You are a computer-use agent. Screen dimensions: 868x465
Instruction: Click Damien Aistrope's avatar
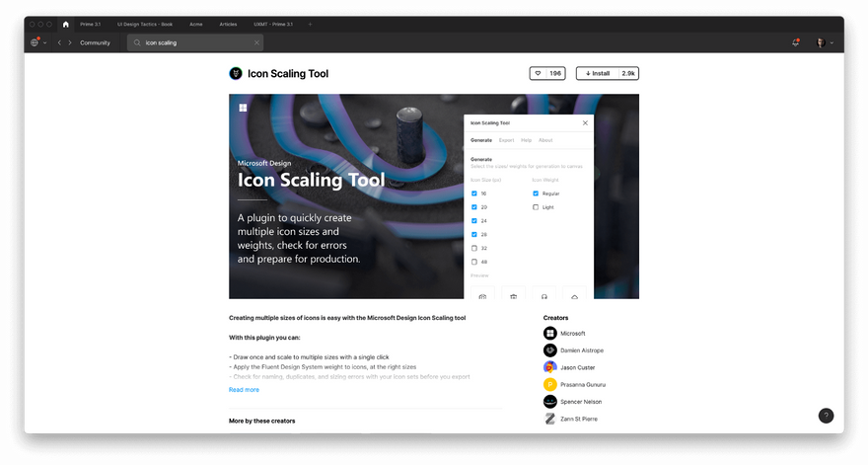point(549,350)
